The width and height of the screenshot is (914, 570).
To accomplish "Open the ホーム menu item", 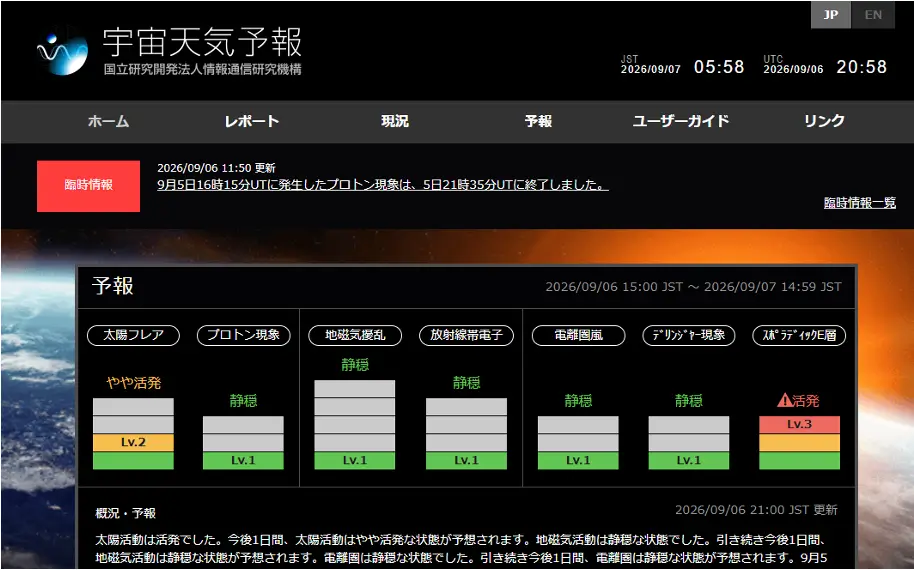I will coord(108,121).
